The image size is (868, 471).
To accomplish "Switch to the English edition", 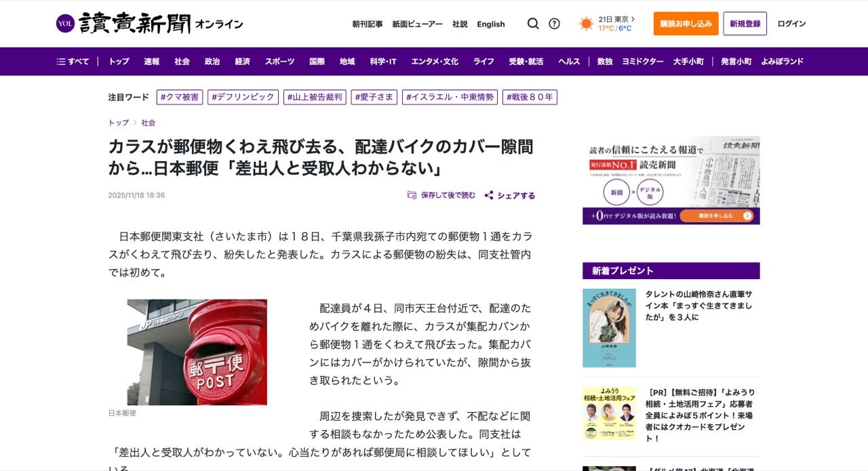I will [491, 24].
